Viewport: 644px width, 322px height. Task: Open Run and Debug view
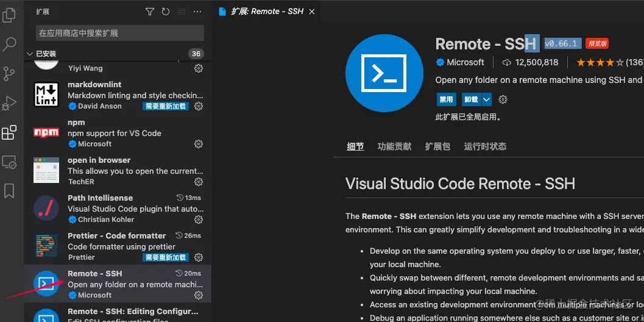(x=9, y=104)
